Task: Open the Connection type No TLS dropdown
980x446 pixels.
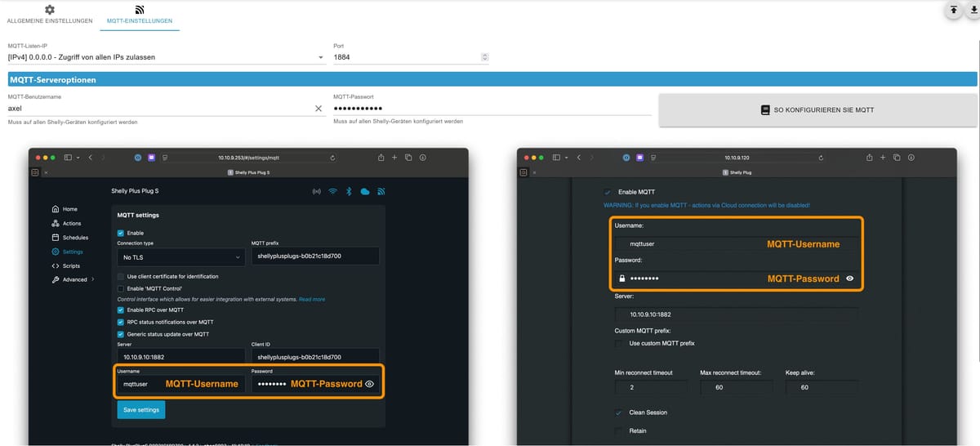Action: point(180,256)
